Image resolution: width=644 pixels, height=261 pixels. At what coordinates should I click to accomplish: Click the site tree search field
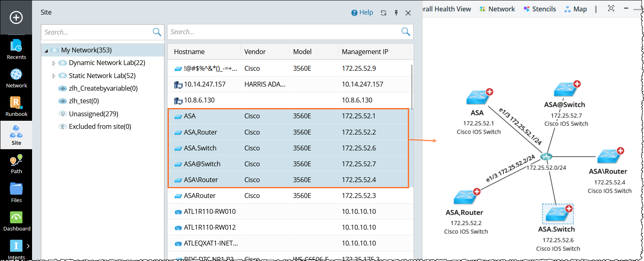[x=97, y=32]
